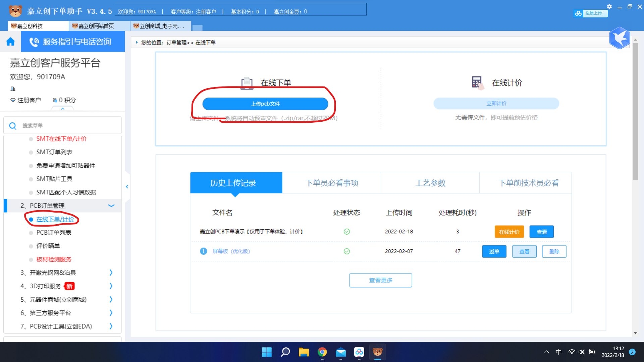Viewport: 644px width, 362px height.
Task: Open the 屏幕板（优化版）file link
Action: pyautogui.click(x=231, y=251)
